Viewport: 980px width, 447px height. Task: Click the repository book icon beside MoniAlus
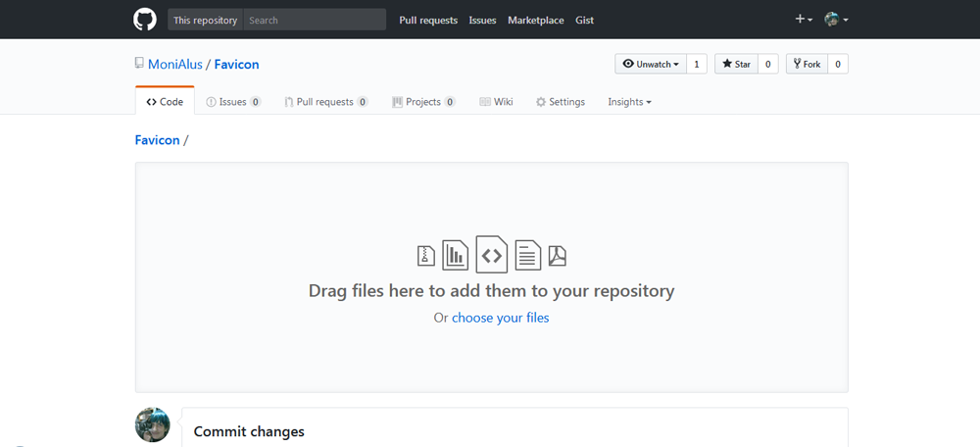coord(139,63)
